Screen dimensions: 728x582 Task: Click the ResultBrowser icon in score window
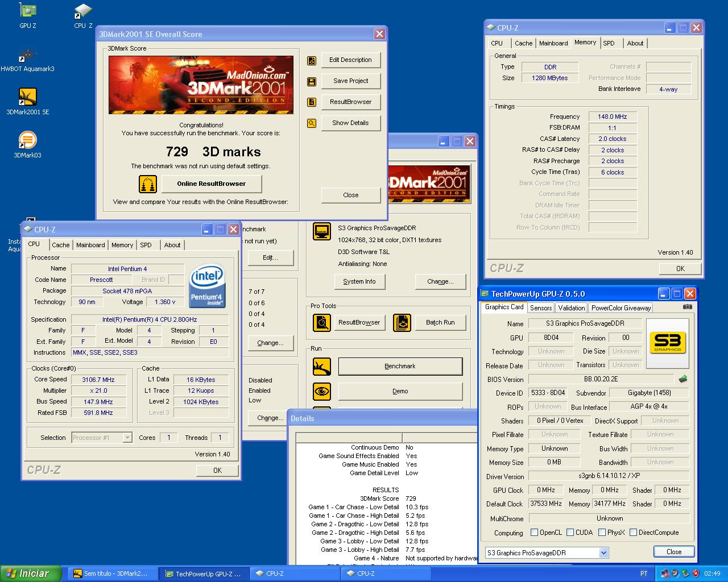[x=312, y=102]
